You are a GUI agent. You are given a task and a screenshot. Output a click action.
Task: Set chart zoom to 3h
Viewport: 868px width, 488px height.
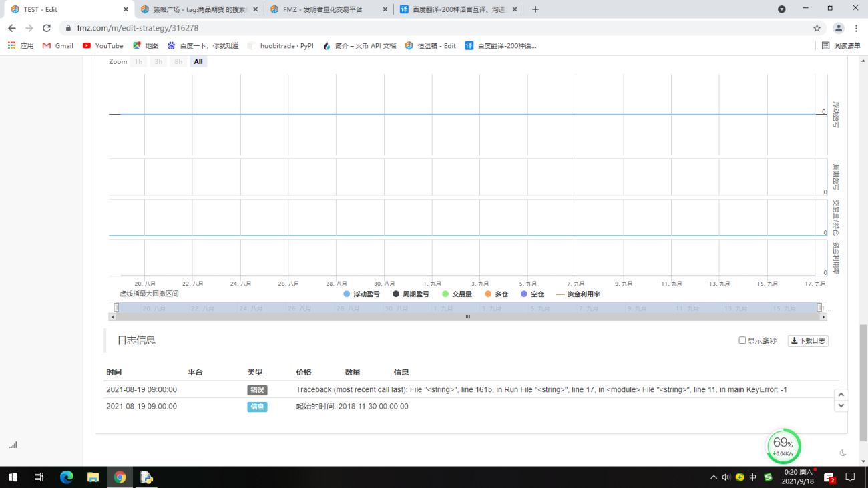pos(158,61)
